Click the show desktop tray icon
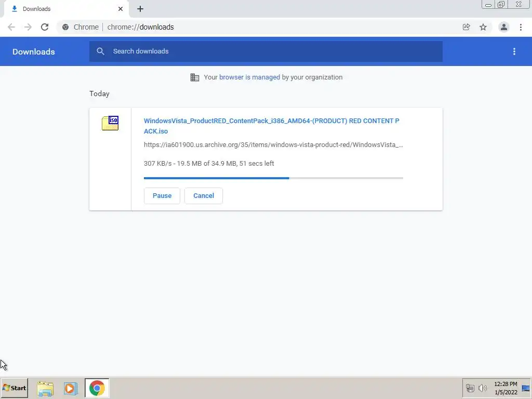 [526, 388]
